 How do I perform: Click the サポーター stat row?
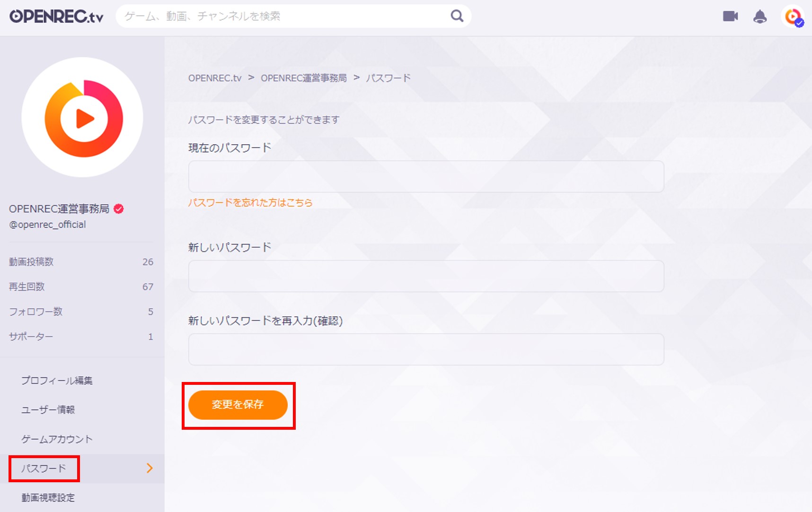tap(81, 337)
